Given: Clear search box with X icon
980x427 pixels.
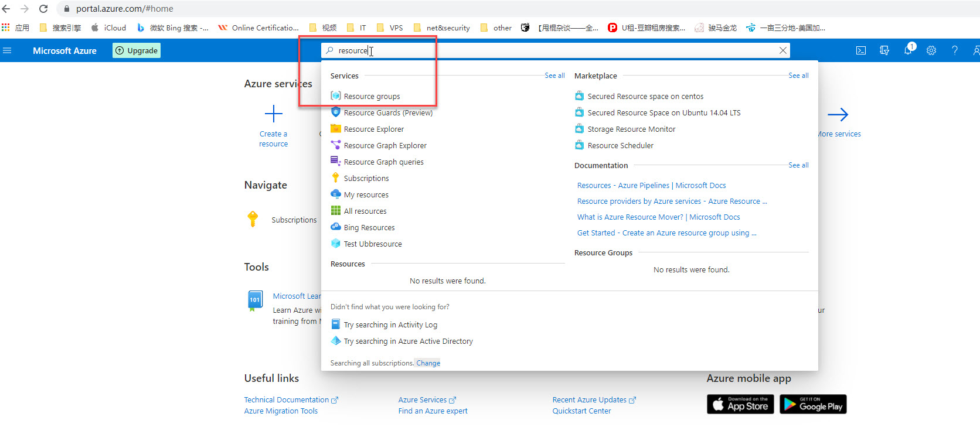Looking at the screenshot, I should [782, 51].
